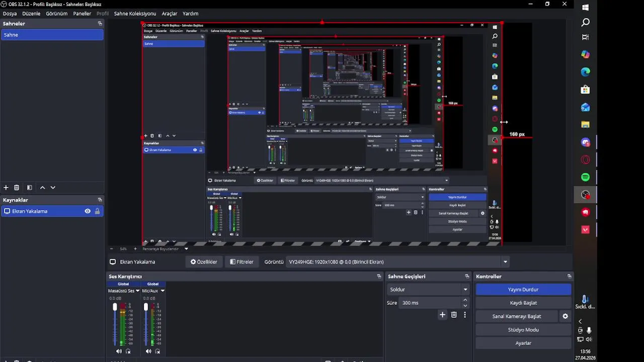Select the Sahne scene in list
644x362 pixels.
[x=52, y=35]
